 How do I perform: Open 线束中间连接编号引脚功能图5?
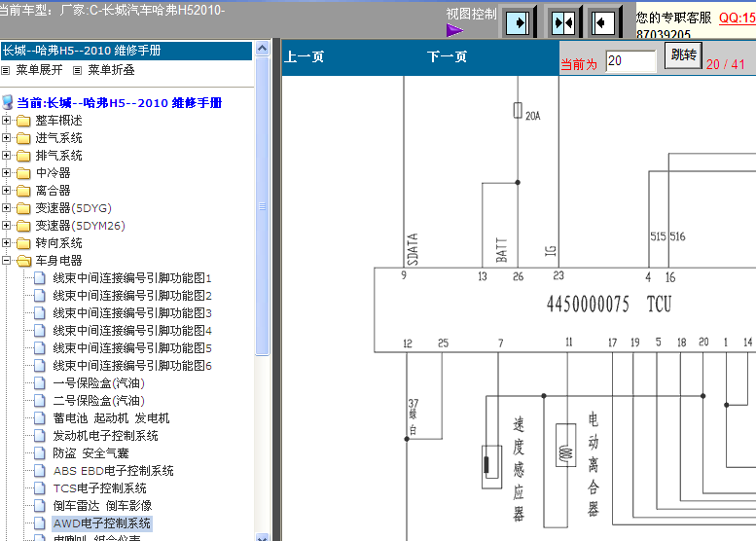(x=132, y=348)
